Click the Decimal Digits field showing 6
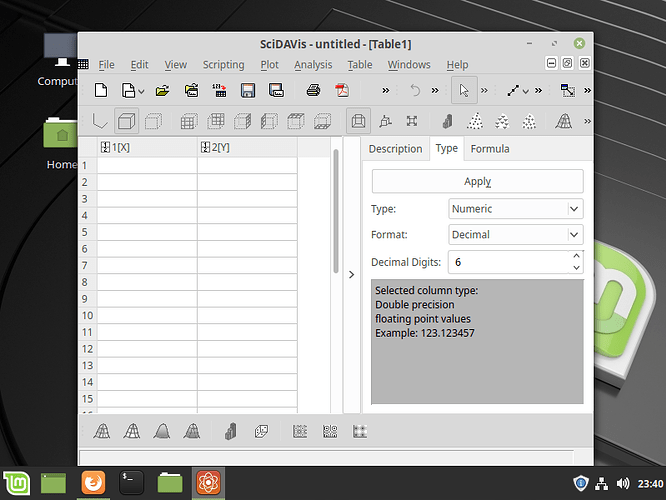Screen dimensions: 666x500 [510, 262]
